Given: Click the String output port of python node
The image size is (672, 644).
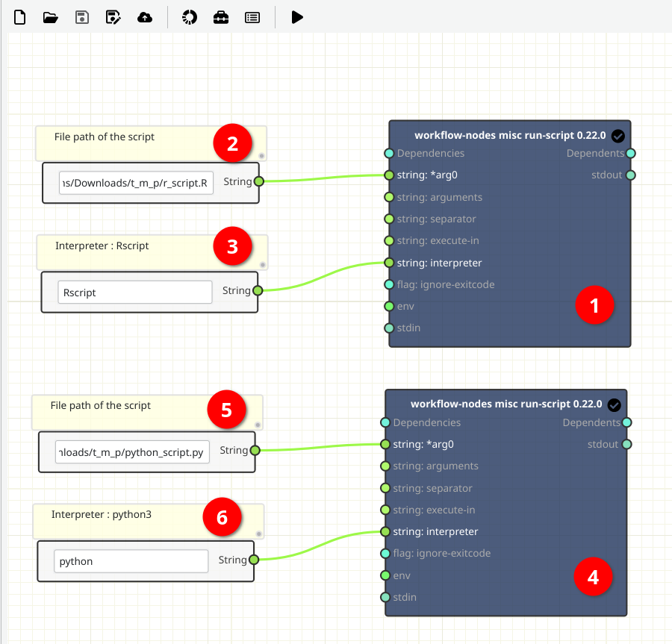Looking at the screenshot, I should (254, 560).
